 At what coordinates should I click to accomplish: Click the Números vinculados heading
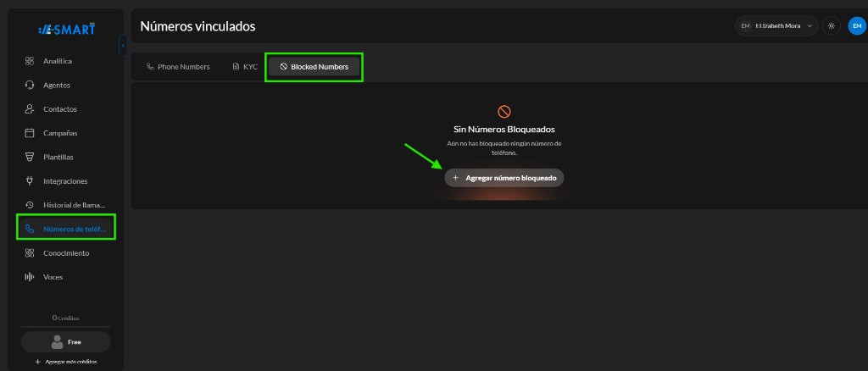coord(198,26)
